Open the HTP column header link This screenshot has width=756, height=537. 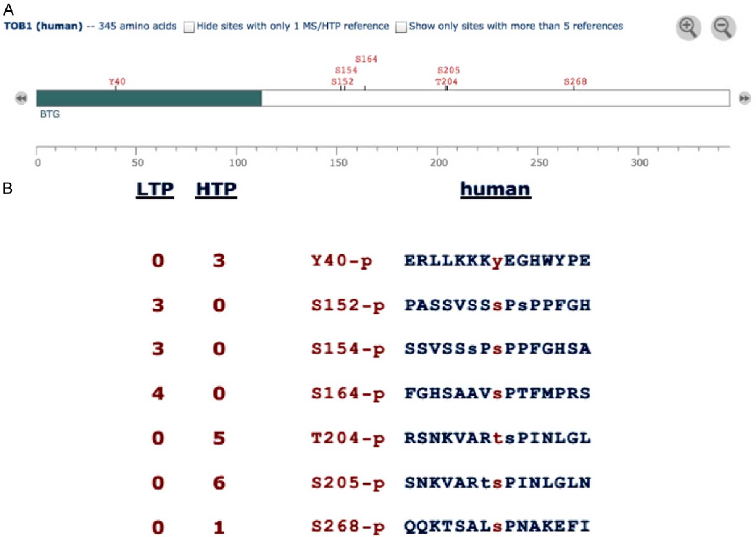pyautogui.click(x=216, y=189)
